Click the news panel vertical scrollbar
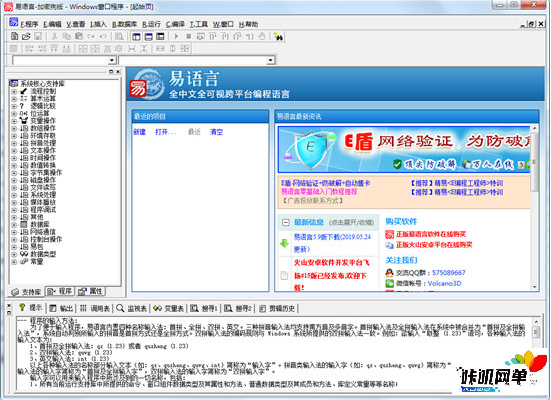 (x=534, y=208)
